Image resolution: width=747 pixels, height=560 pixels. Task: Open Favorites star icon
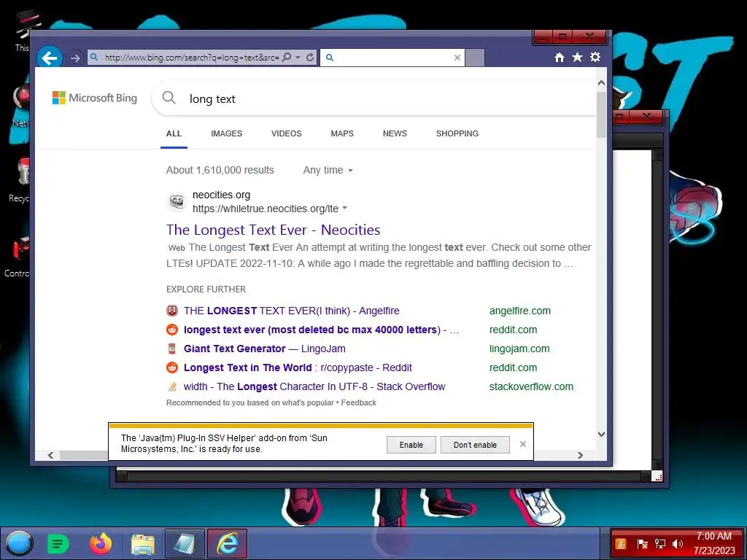(578, 57)
